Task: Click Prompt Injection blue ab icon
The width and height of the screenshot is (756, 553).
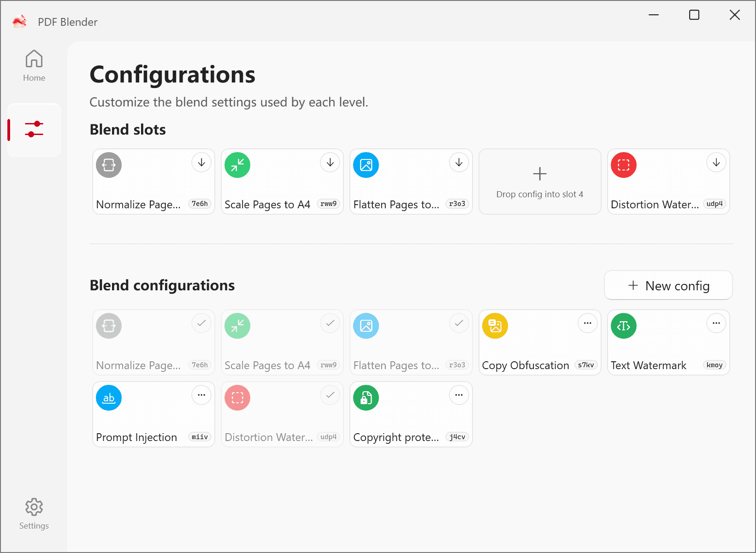Action: [109, 398]
